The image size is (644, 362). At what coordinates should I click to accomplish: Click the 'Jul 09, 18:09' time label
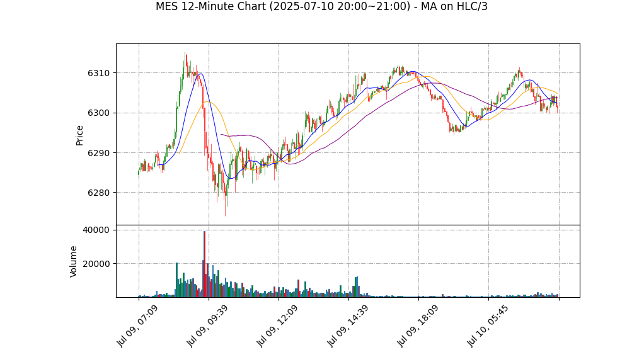[x=417, y=326]
